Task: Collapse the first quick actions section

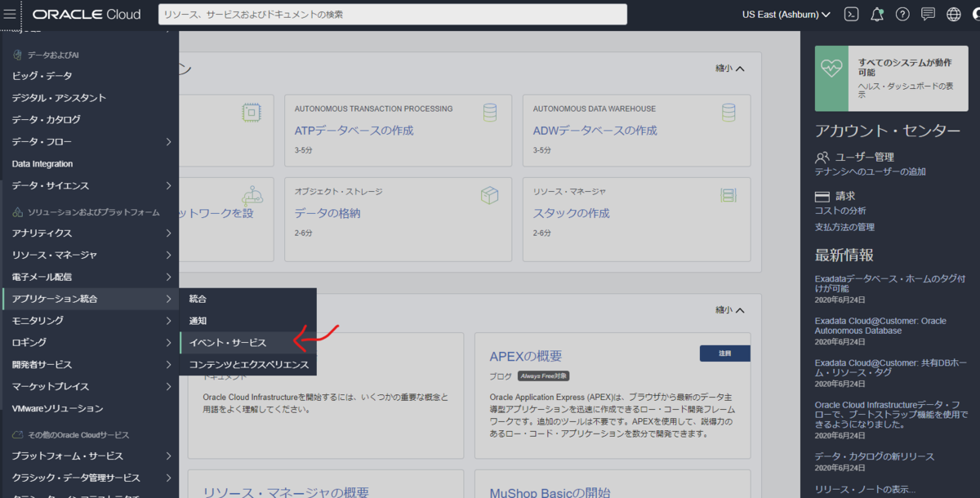Action: coord(730,69)
